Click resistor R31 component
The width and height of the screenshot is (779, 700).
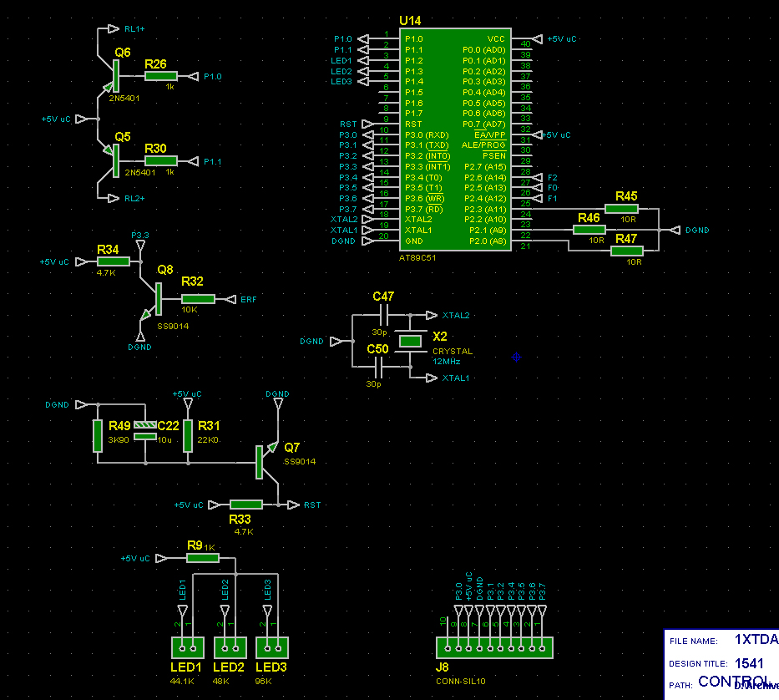tap(188, 436)
